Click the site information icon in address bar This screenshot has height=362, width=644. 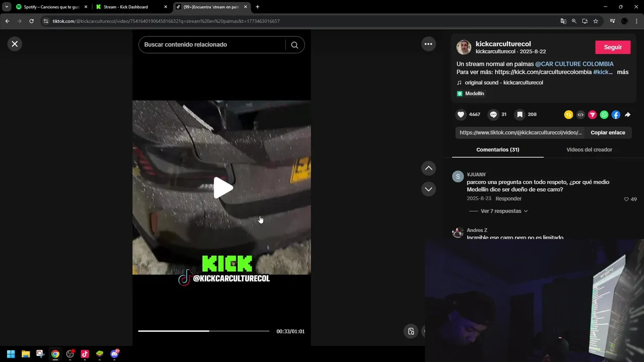click(46, 21)
